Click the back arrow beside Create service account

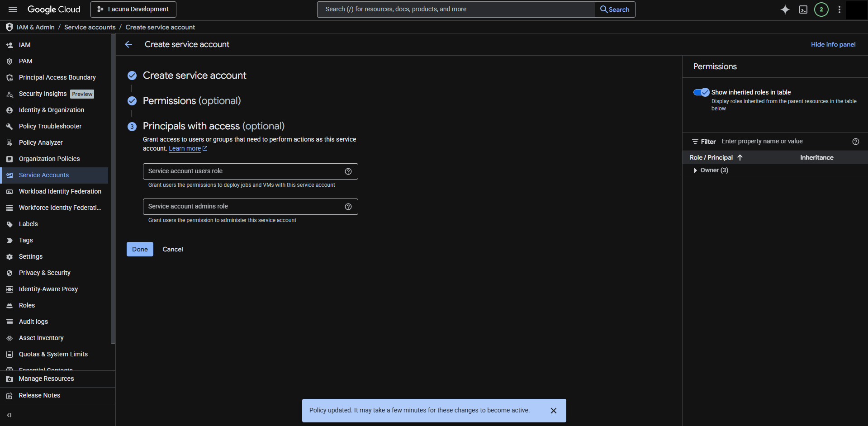point(128,44)
